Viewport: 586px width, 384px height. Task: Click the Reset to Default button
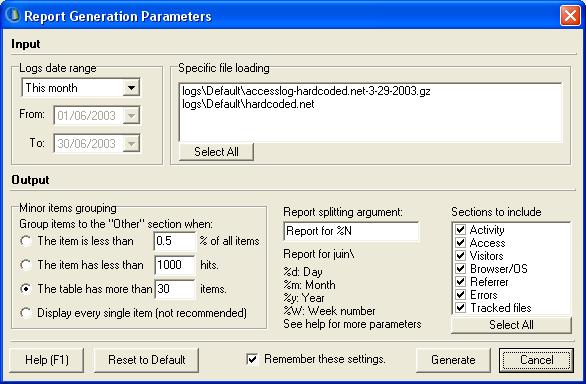click(146, 360)
